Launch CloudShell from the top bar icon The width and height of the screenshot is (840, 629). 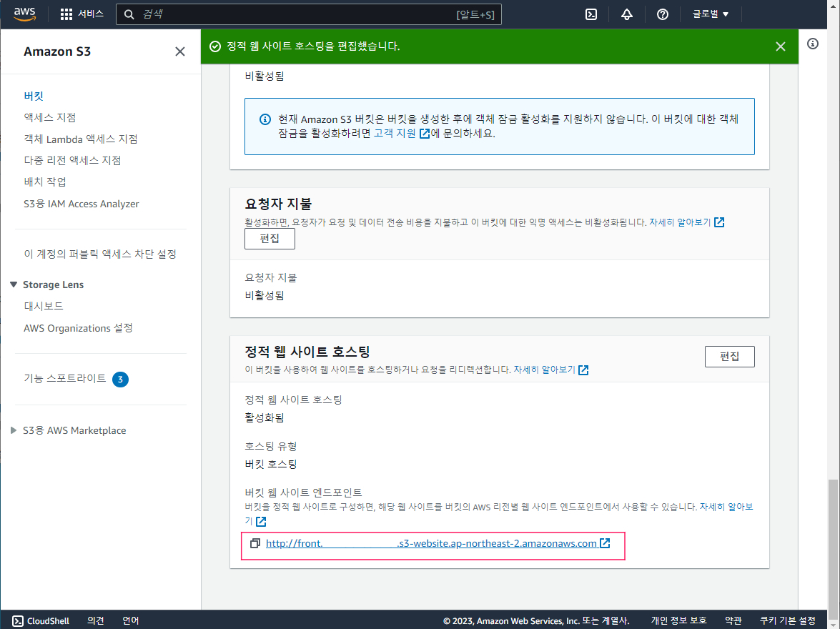(x=591, y=14)
